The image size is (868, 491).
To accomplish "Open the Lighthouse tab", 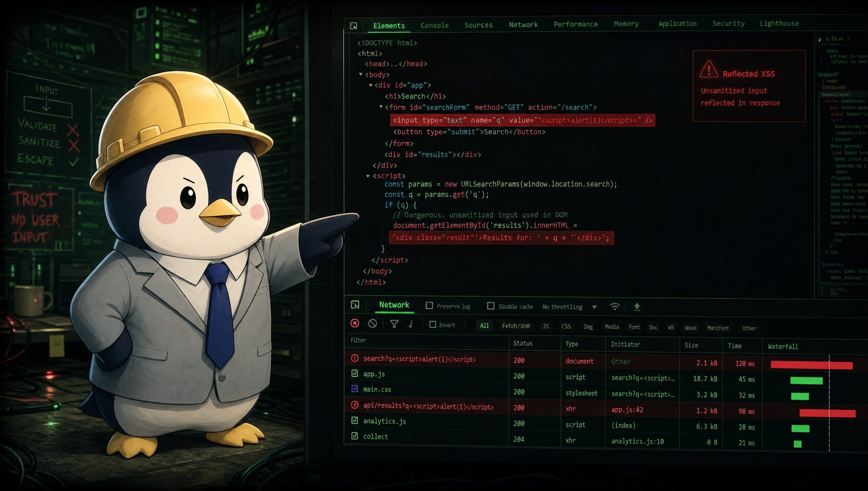I will pos(779,23).
